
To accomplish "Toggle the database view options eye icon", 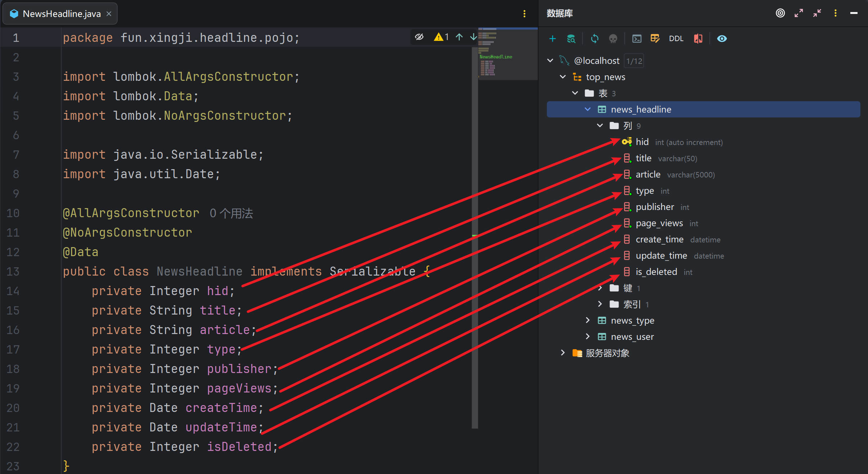I will click(x=722, y=39).
